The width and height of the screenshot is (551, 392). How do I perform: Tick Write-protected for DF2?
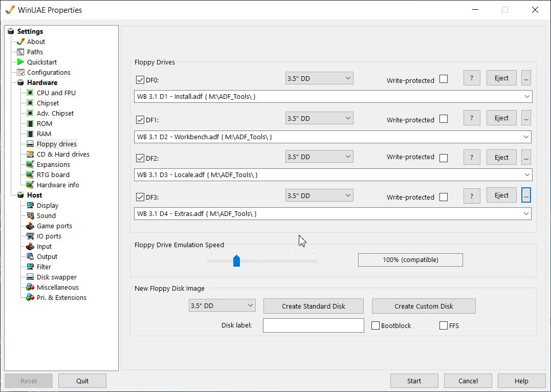coord(444,158)
